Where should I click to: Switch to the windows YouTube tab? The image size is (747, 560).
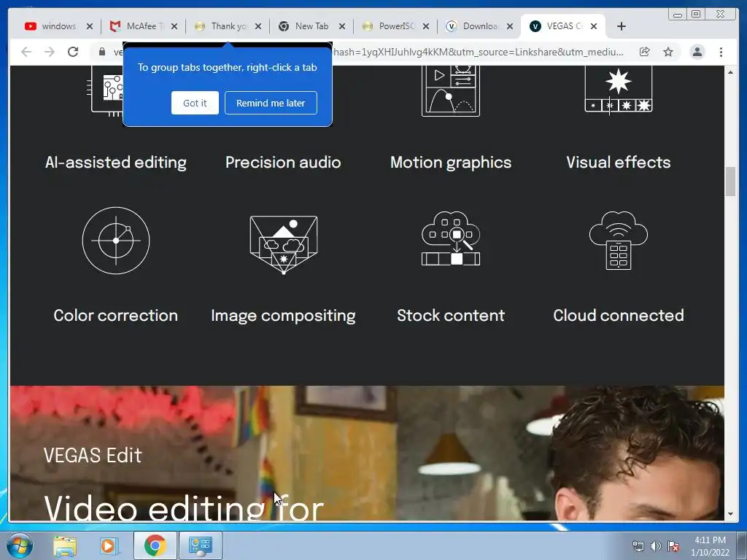(58, 26)
